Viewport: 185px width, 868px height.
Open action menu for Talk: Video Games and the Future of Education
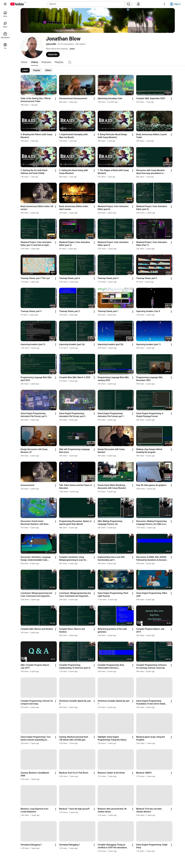pyautogui.click(x=94, y=486)
